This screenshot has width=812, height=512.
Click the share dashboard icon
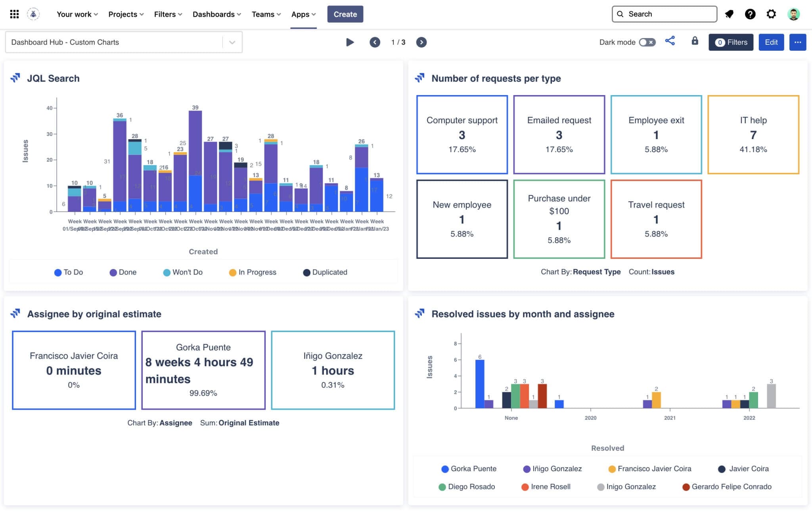[670, 41]
